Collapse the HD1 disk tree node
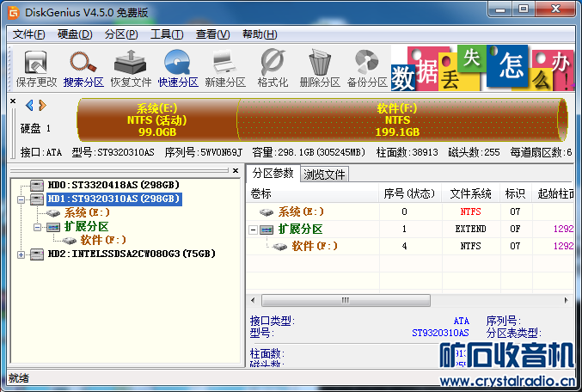 tap(21, 199)
